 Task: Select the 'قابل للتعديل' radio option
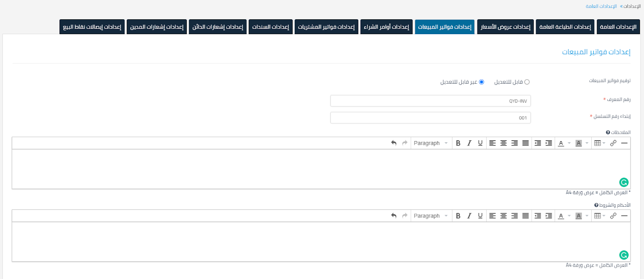pyautogui.click(x=527, y=82)
